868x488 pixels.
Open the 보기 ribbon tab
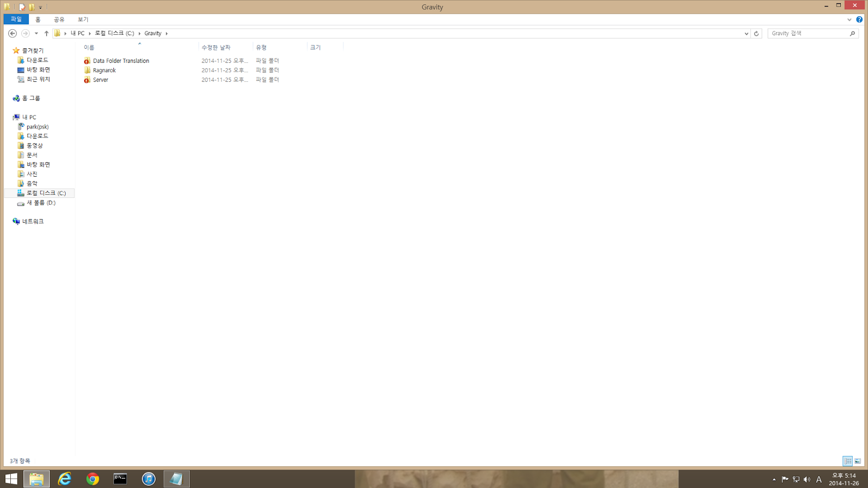[83, 20]
